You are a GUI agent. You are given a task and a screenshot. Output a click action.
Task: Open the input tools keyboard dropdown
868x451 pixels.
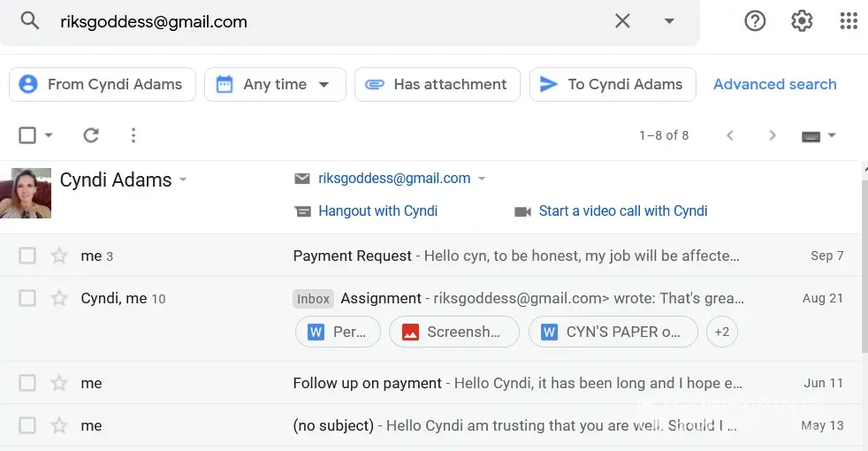click(x=819, y=135)
